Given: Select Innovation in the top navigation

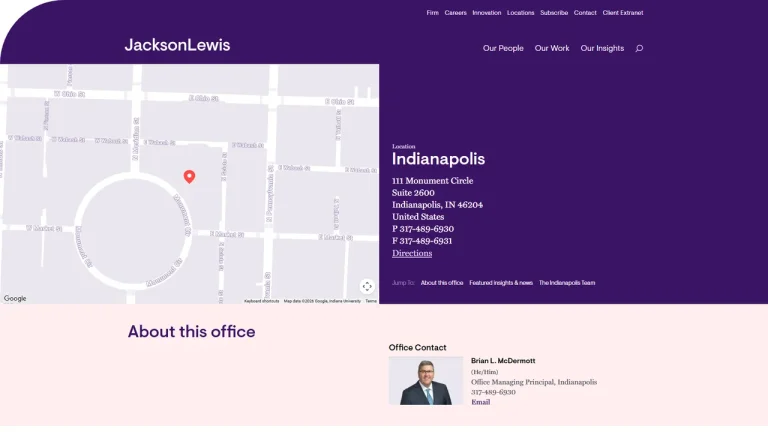Looking at the screenshot, I should 486,13.
